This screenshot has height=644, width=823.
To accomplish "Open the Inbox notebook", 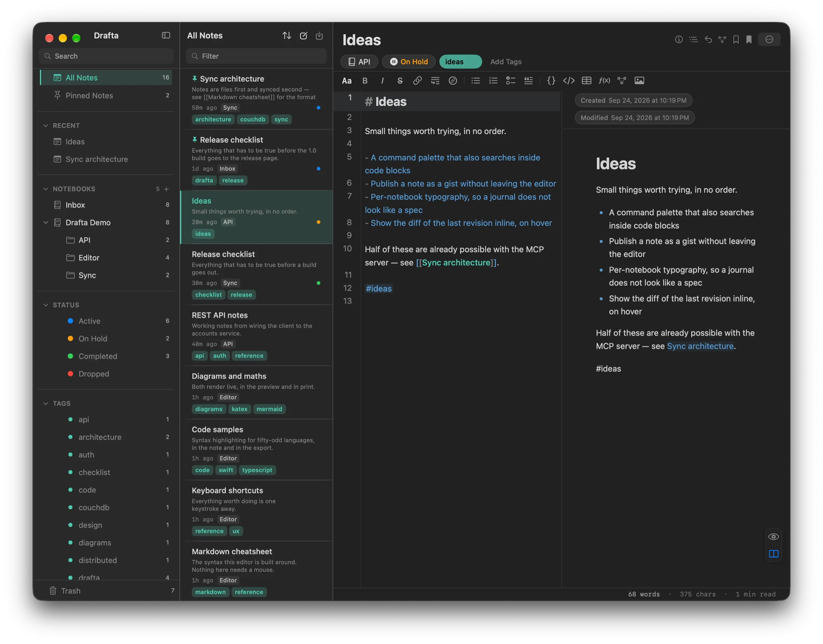I will pyautogui.click(x=106, y=205).
